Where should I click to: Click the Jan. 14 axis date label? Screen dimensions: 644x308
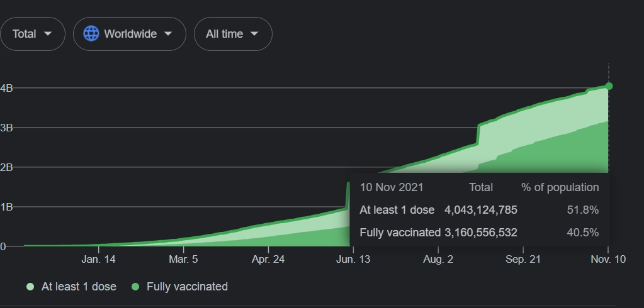(x=99, y=259)
